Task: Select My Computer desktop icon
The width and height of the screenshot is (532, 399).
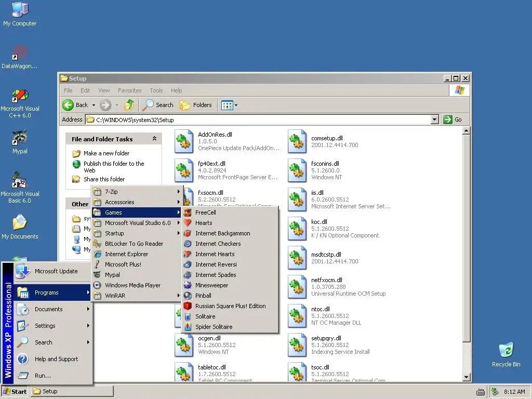Action: click(20, 14)
